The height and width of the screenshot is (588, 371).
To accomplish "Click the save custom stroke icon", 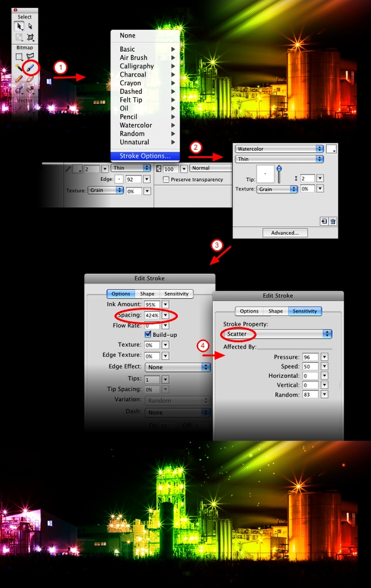I will (x=324, y=221).
